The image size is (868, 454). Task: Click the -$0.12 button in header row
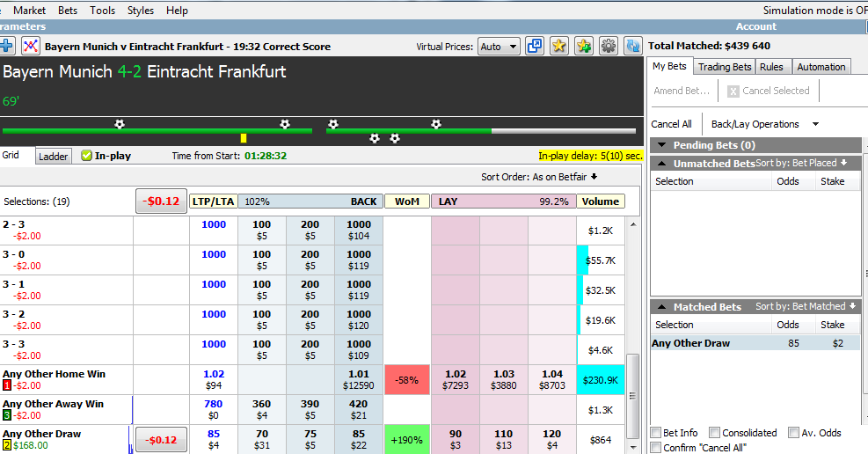(x=161, y=201)
